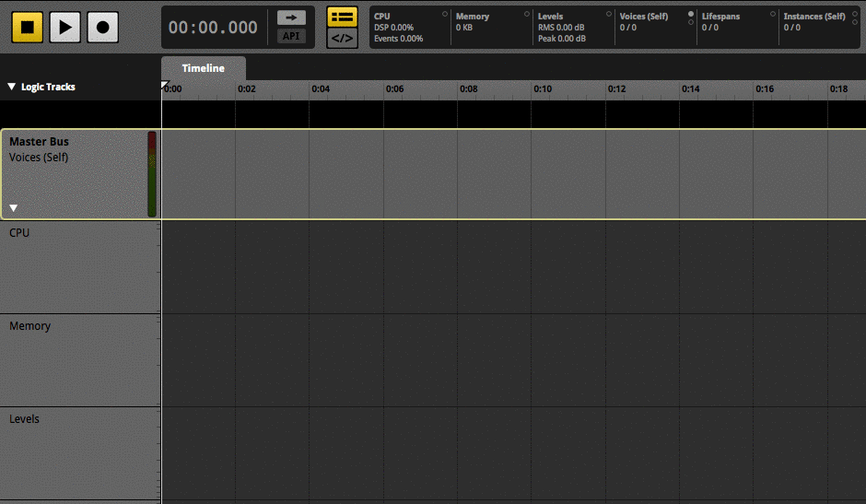Click the circle indicator in CPU panel

tap(445, 15)
